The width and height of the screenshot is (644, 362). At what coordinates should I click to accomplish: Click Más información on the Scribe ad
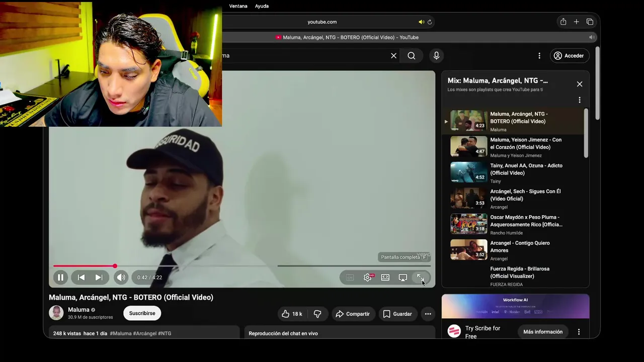pos(543,332)
